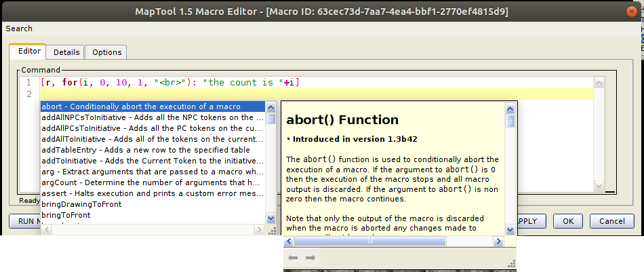Open the Search menu
Screen dimensions: 644x272
19,28
